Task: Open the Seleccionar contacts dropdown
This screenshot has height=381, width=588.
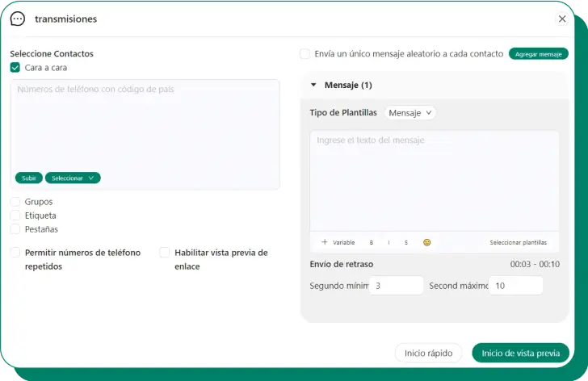Action: (x=73, y=178)
